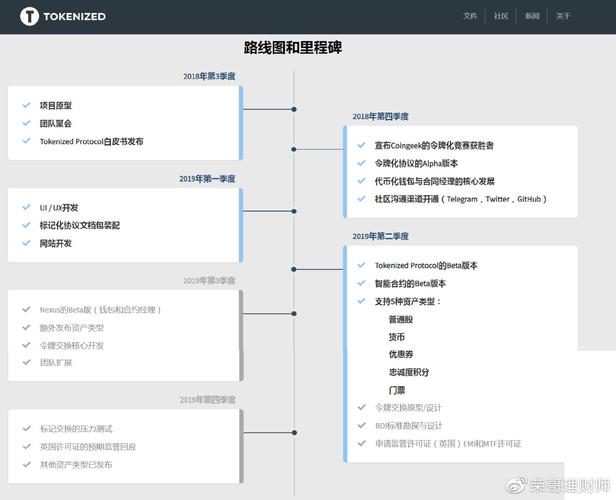
Task: Click the 路线图和里程碑 heading
Action: 293,47
